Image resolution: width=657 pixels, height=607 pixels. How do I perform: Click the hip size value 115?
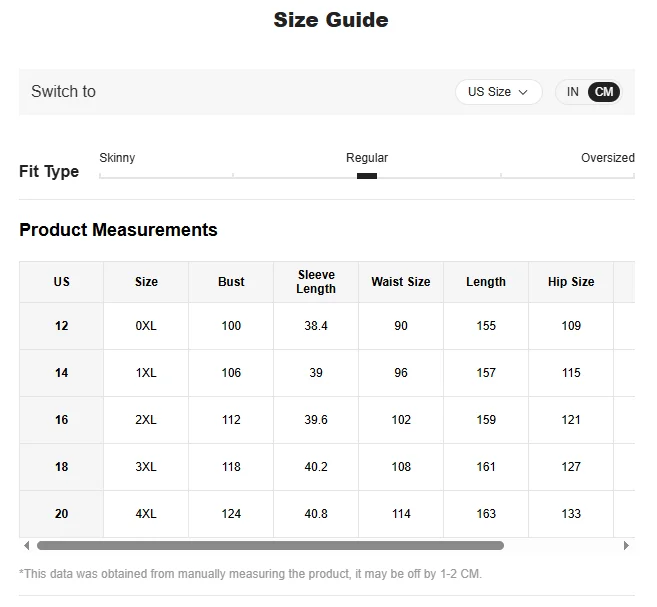coord(571,373)
